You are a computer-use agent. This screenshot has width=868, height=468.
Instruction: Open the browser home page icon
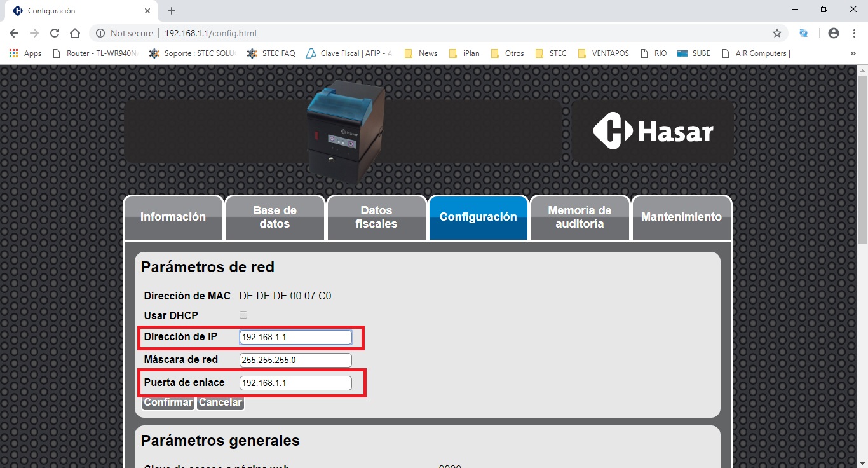coord(75,33)
